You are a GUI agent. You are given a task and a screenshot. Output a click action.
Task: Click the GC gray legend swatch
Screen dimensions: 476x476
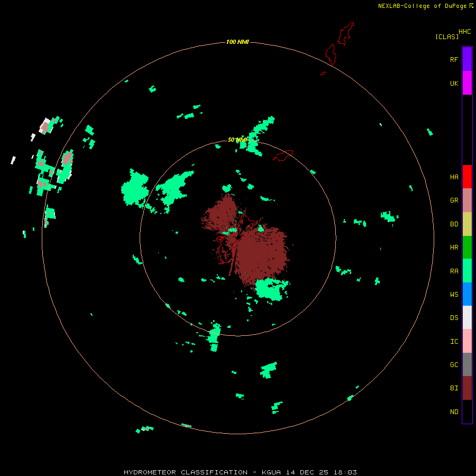pyautogui.click(x=467, y=364)
